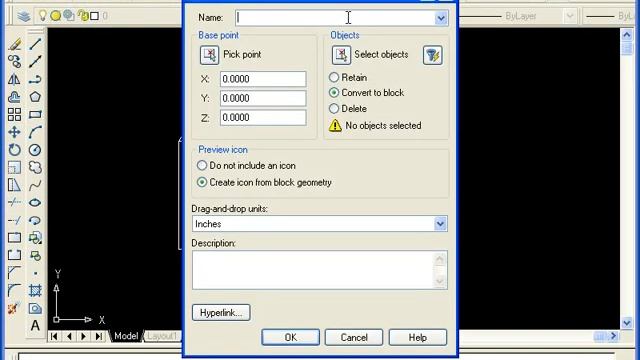Open the Drag-and-drop units Inches dropdown
The image size is (640, 360).
coord(440,224)
